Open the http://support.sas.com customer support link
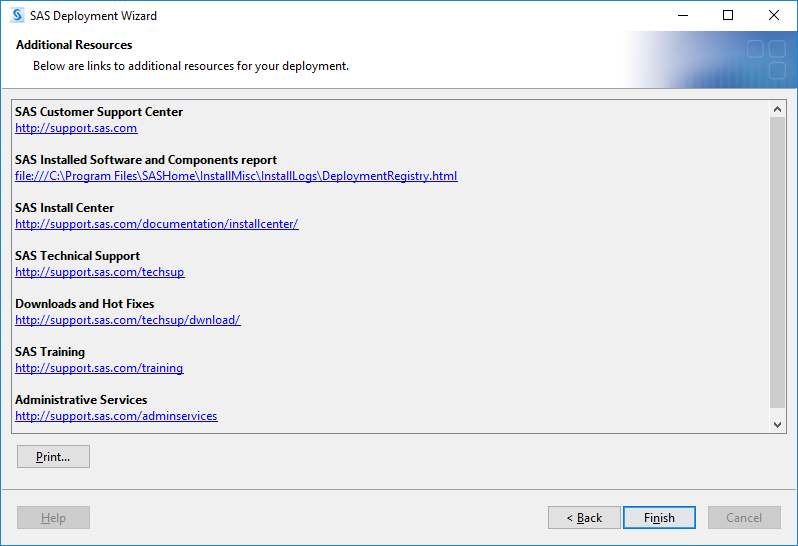Image resolution: width=798 pixels, height=546 pixels. (76, 128)
